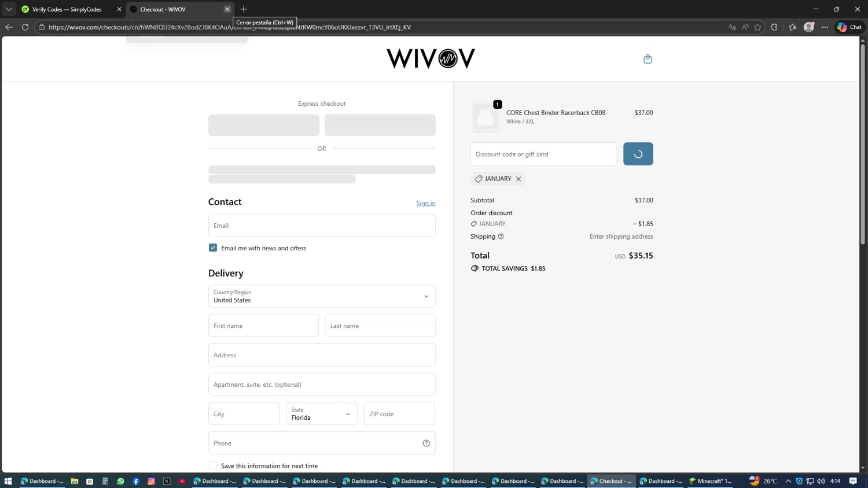Focus the Last name field
Screen dimensions: 868x488
380,326
